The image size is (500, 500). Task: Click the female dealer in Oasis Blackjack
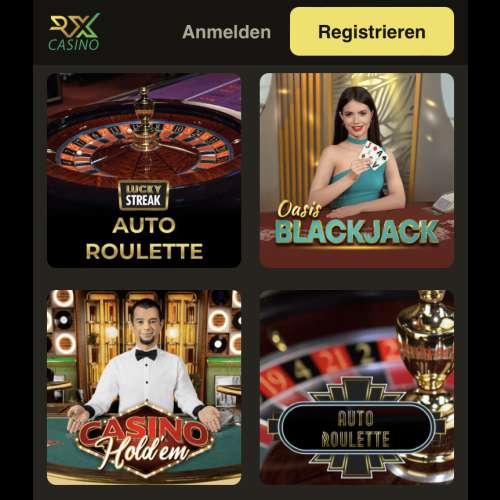click(357, 152)
